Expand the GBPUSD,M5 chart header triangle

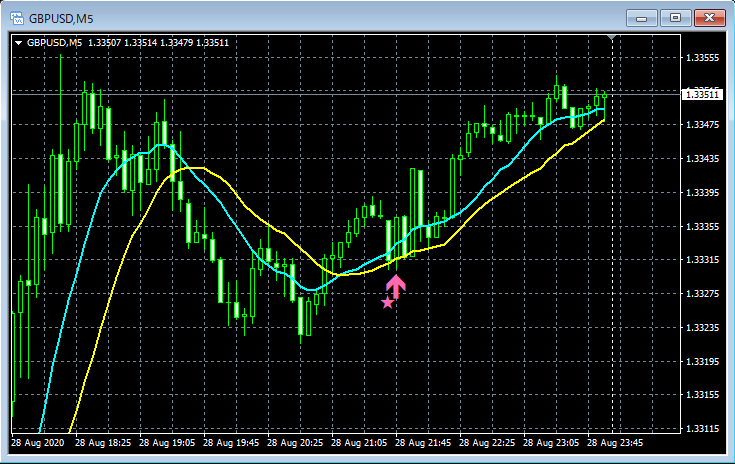[19, 43]
